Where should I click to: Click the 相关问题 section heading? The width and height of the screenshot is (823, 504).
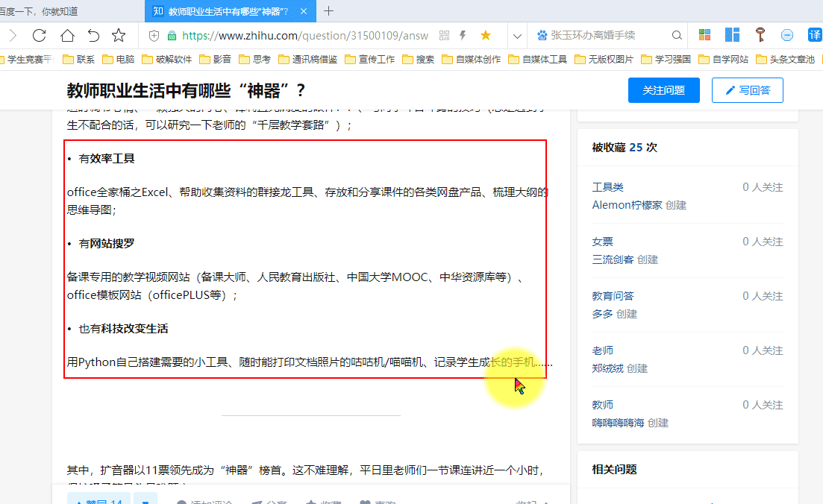coord(614,470)
